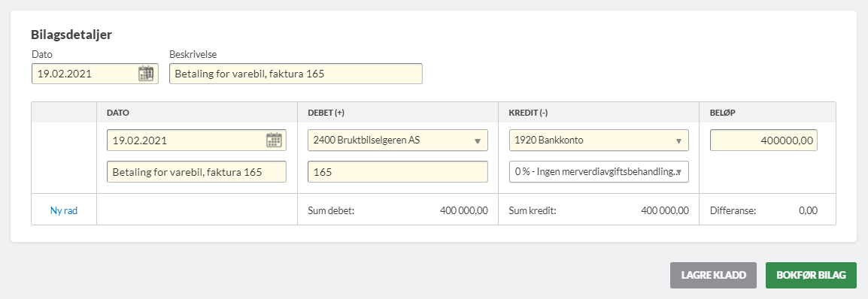Focus the Beskrivelse text field
868x299 pixels.
coord(296,74)
